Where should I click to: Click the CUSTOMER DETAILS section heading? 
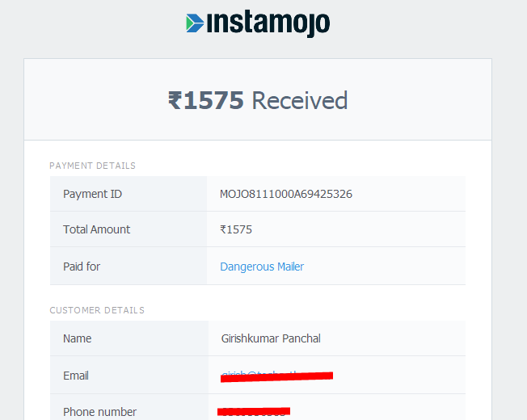97,310
